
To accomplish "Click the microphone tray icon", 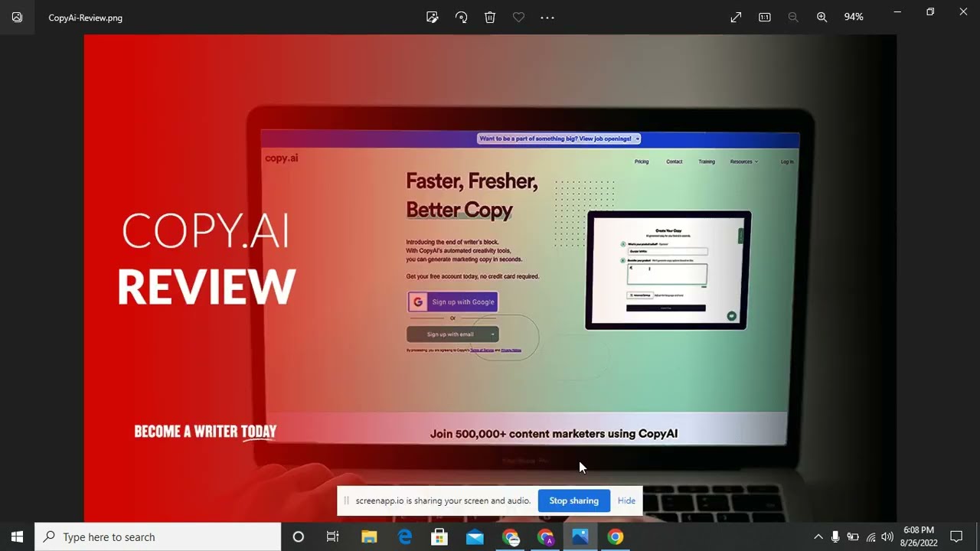I will (x=835, y=536).
